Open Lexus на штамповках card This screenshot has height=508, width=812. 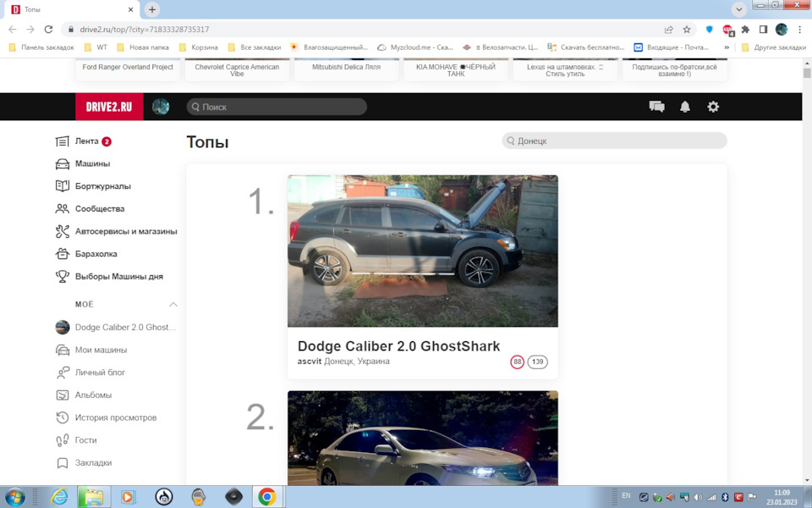(x=565, y=69)
